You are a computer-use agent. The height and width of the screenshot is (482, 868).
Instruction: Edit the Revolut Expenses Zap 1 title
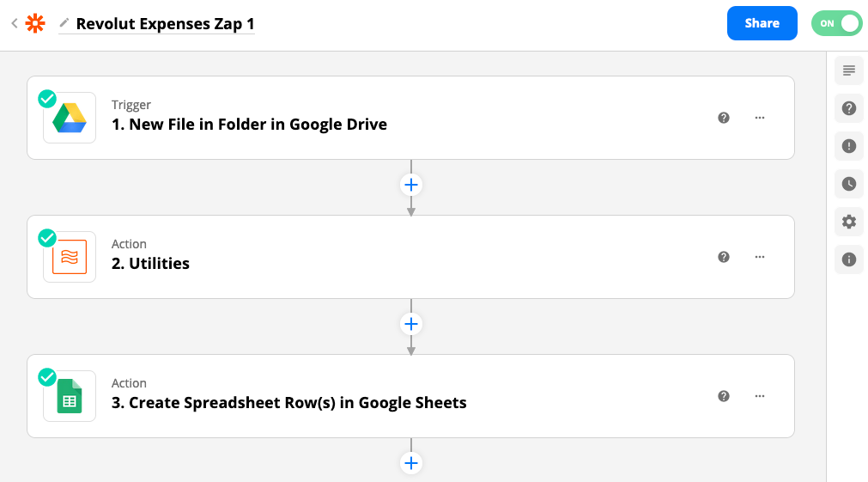click(165, 24)
